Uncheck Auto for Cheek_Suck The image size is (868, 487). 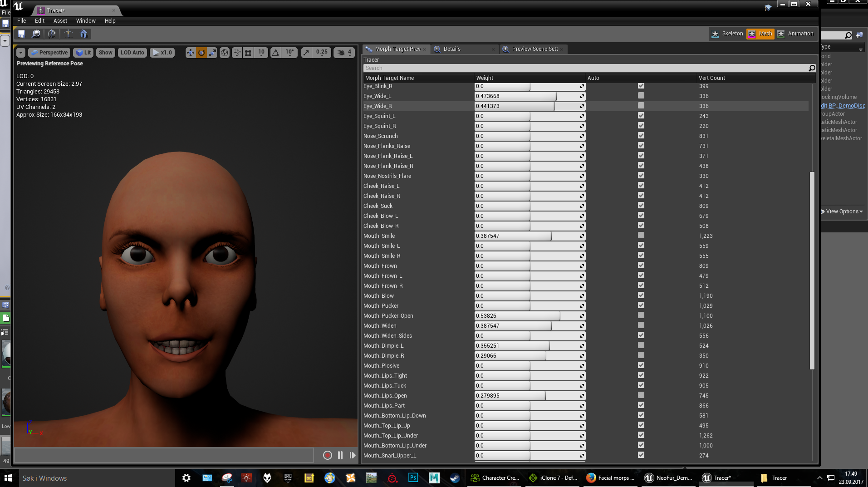click(641, 206)
